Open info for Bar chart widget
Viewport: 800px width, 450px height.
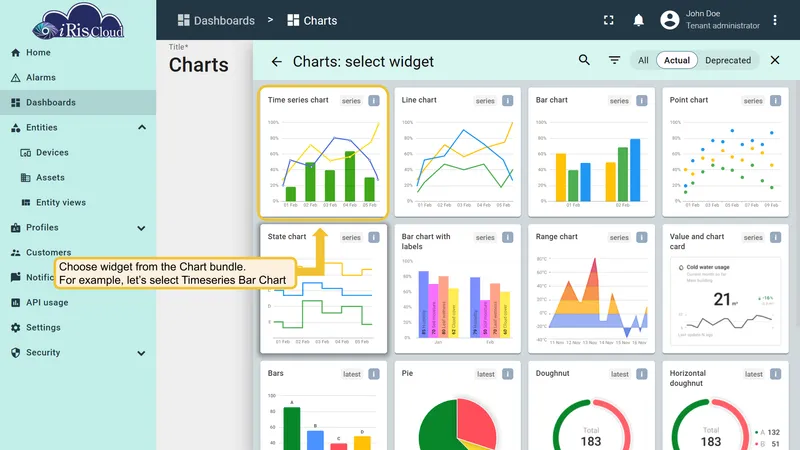(x=642, y=101)
